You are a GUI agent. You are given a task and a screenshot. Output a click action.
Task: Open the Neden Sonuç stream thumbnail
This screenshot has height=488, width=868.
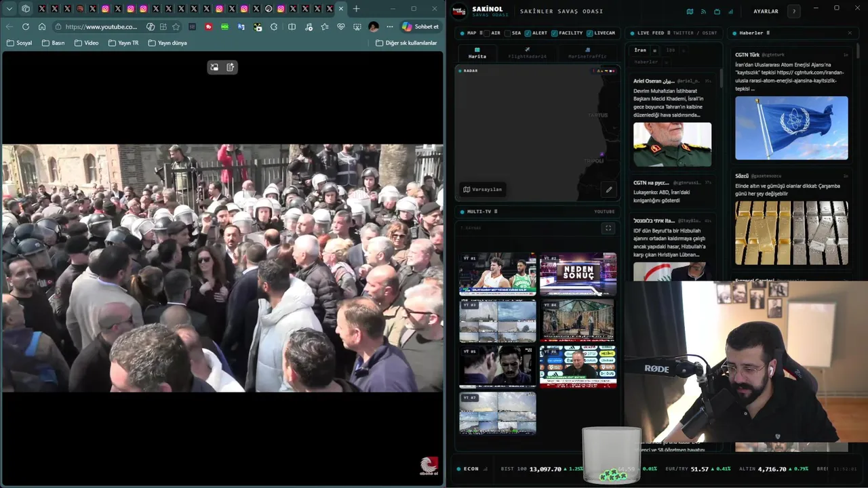(x=578, y=274)
